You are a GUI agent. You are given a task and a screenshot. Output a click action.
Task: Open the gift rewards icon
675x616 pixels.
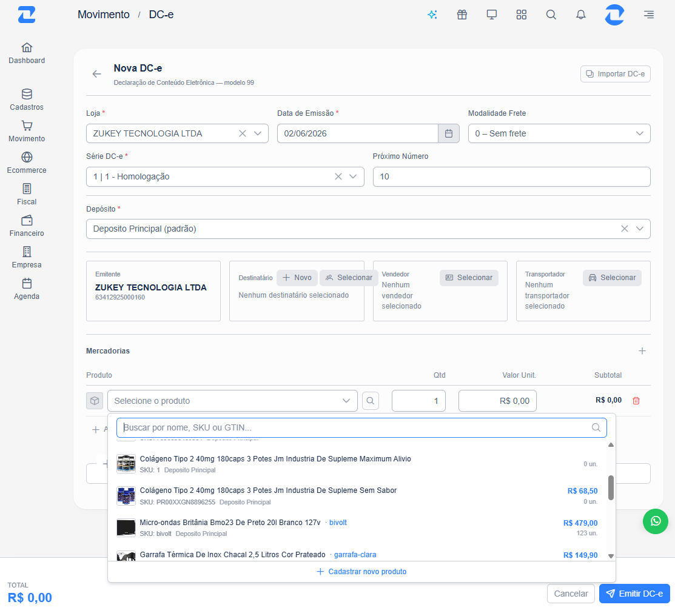coord(462,15)
